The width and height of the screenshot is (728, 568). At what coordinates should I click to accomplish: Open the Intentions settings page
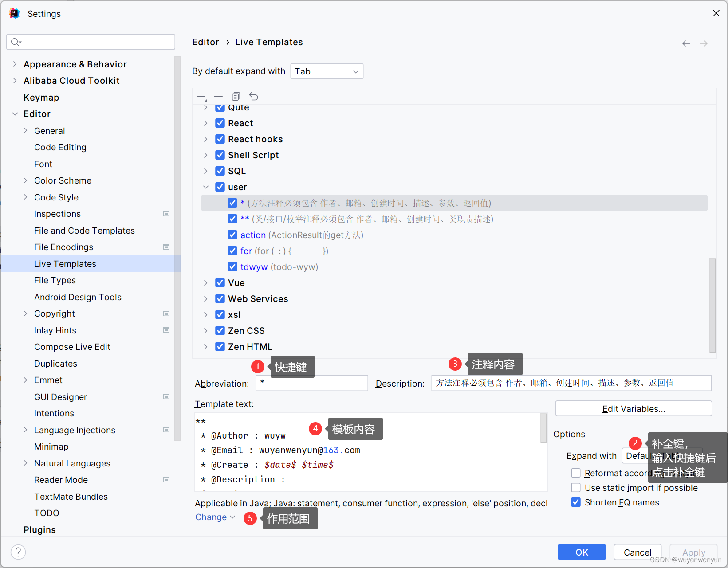click(x=54, y=413)
